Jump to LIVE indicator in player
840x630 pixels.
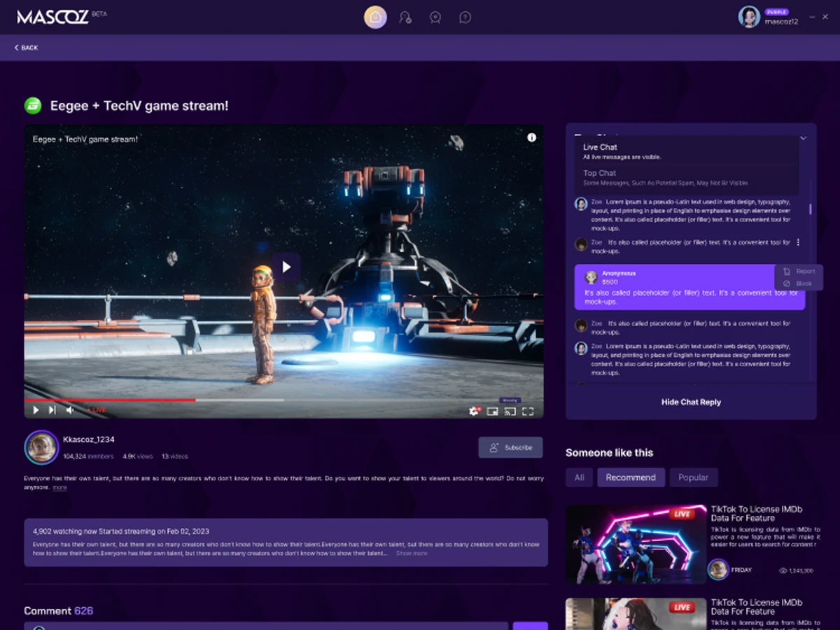pyautogui.click(x=97, y=410)
